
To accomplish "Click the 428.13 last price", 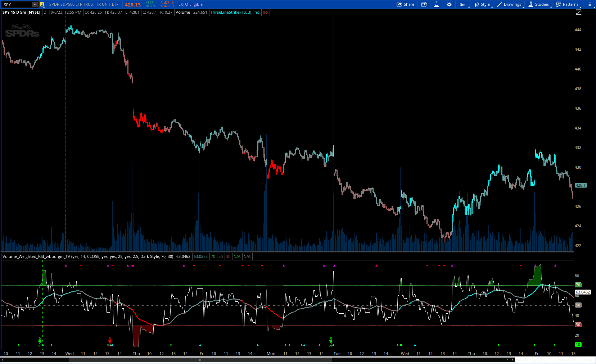I will tap(133, 5).
